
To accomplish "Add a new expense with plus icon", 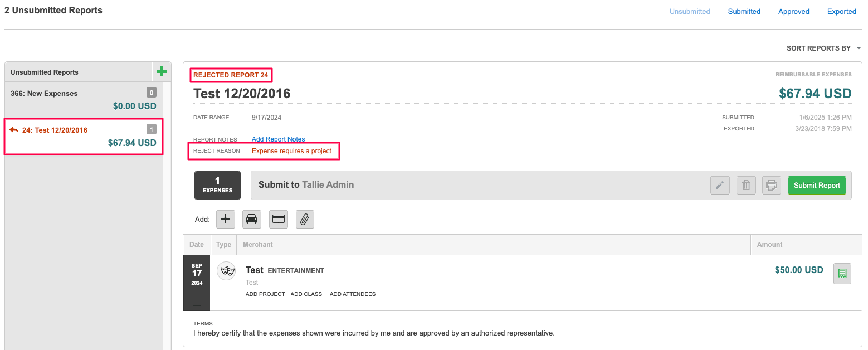I will (x=226, y=219).
